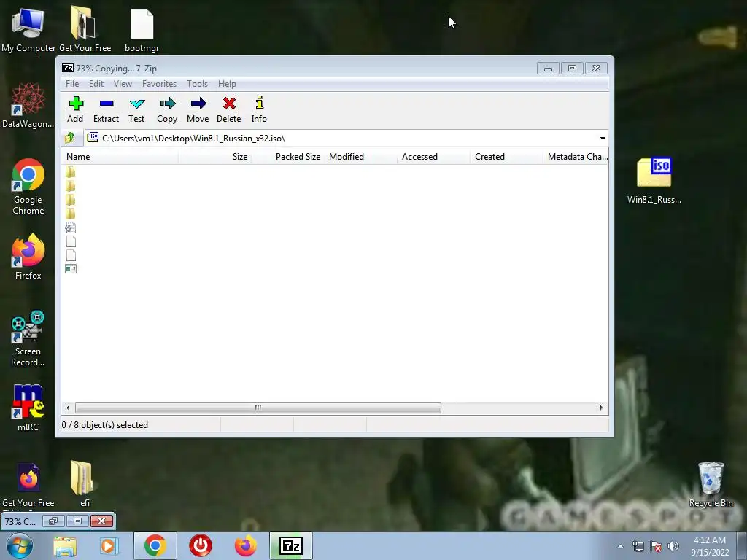Click the scrollbar right arrow
This screenshot has height=560, width=747.
(601, 408)
